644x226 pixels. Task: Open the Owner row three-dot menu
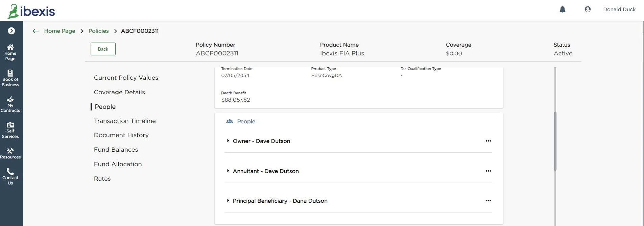488,141
